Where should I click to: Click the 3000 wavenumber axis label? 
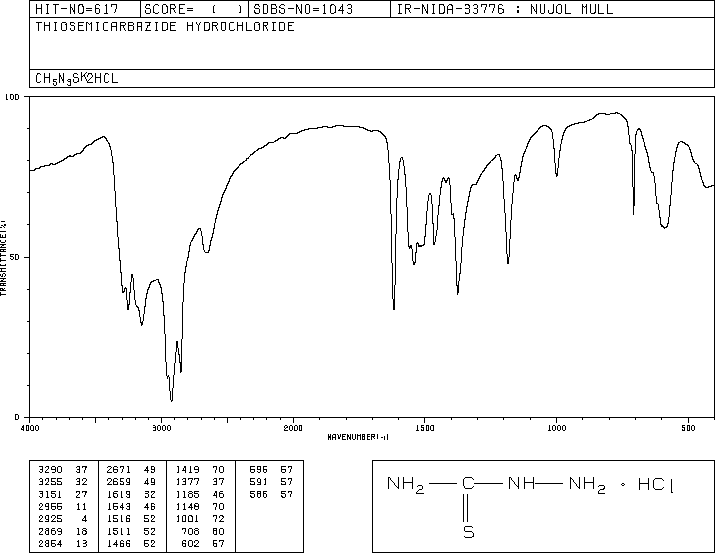161,428
